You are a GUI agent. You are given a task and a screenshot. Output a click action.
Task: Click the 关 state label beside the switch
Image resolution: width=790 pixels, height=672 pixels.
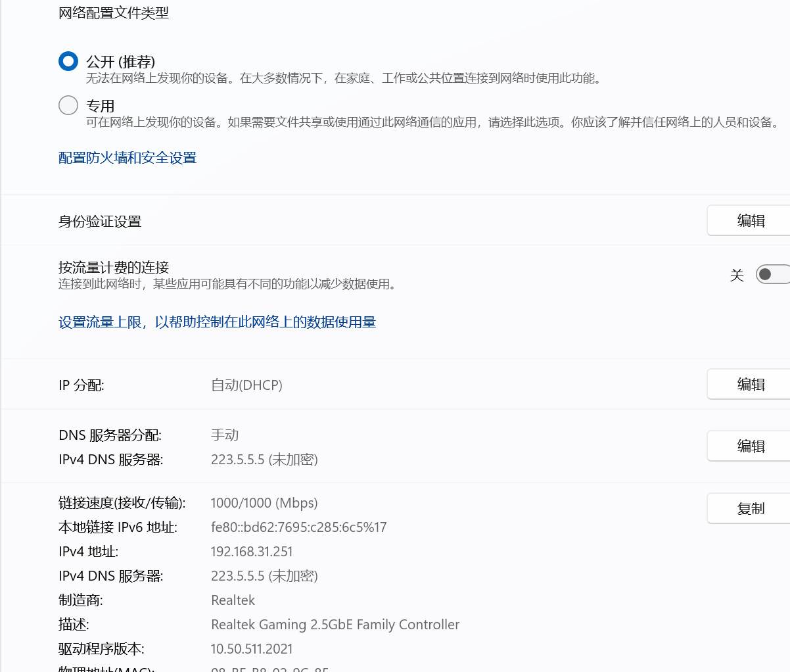[x=737, y=275]
